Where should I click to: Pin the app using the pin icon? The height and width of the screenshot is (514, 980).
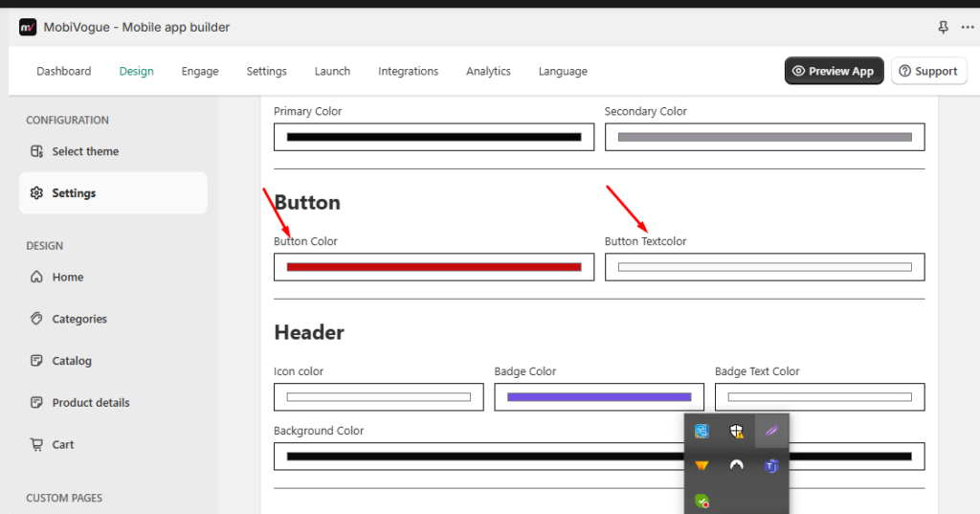pyautogui.click(x=943, y=28)
